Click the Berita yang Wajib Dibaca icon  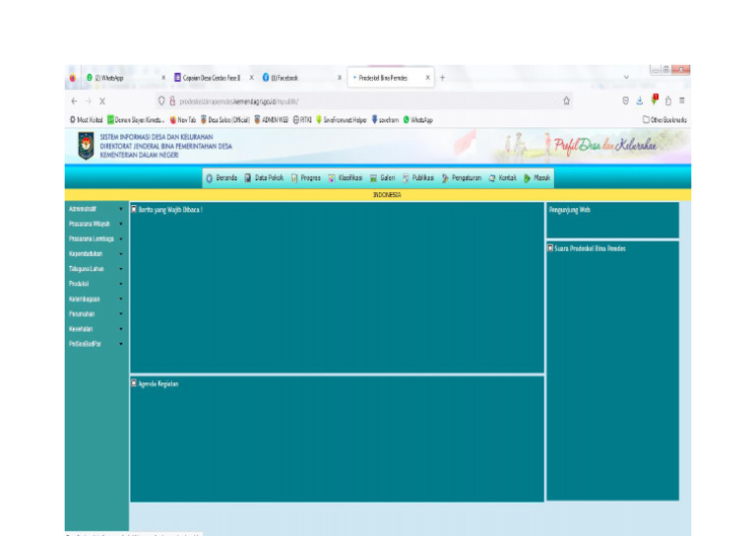tap(134, 209)
